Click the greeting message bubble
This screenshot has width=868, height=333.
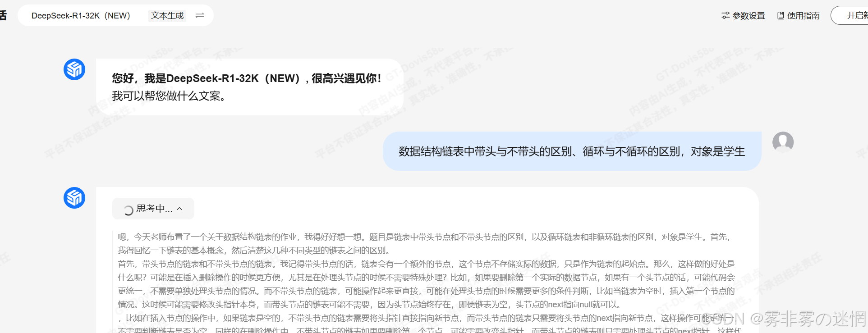(250, 87)
